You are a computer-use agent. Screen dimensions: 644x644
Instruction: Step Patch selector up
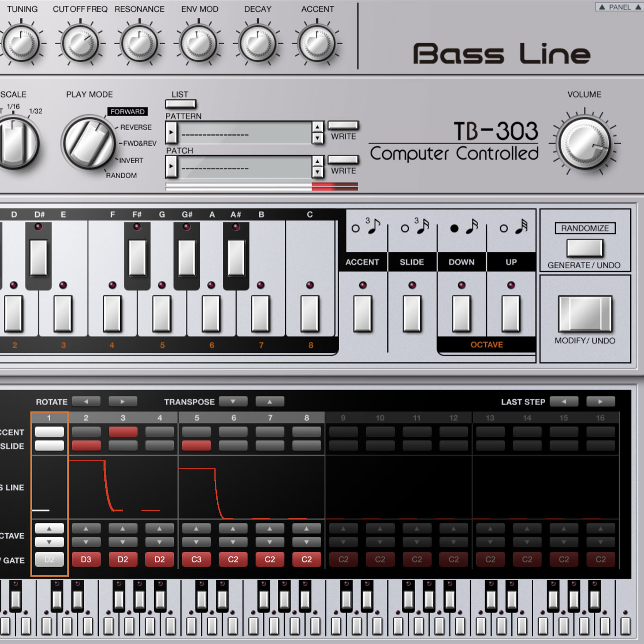click(x=317, y=161)
